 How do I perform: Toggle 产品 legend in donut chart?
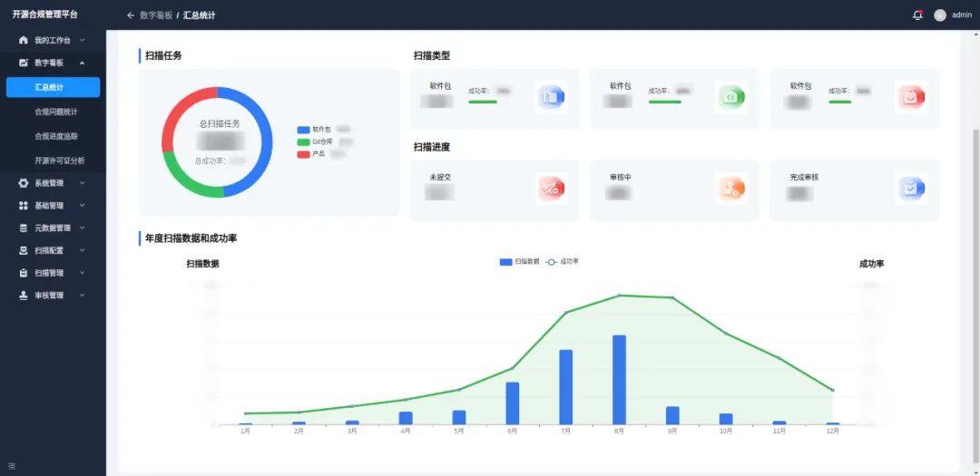[311, 153]
